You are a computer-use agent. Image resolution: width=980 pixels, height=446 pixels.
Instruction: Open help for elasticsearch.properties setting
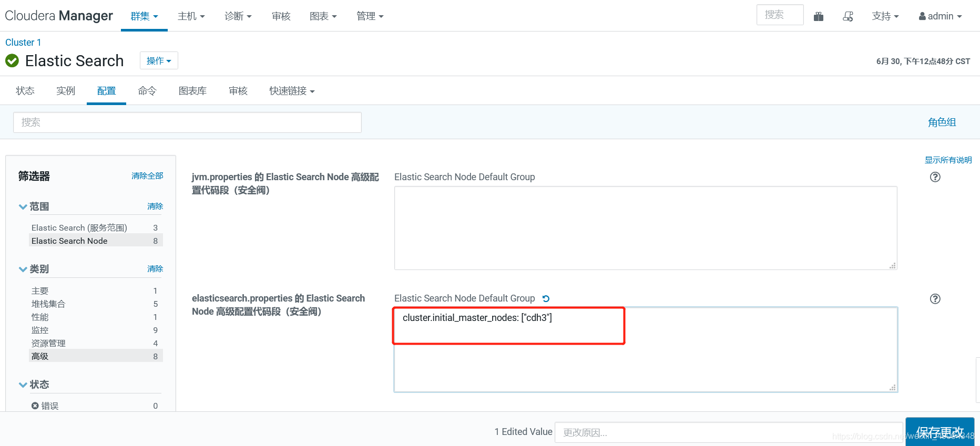point(935,299)
